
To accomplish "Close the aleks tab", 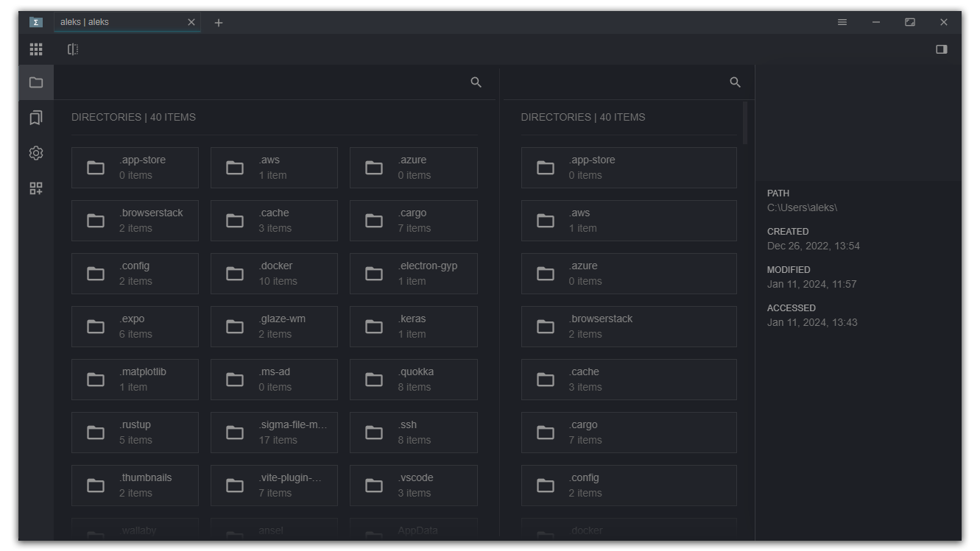I will tap(191, 22).
